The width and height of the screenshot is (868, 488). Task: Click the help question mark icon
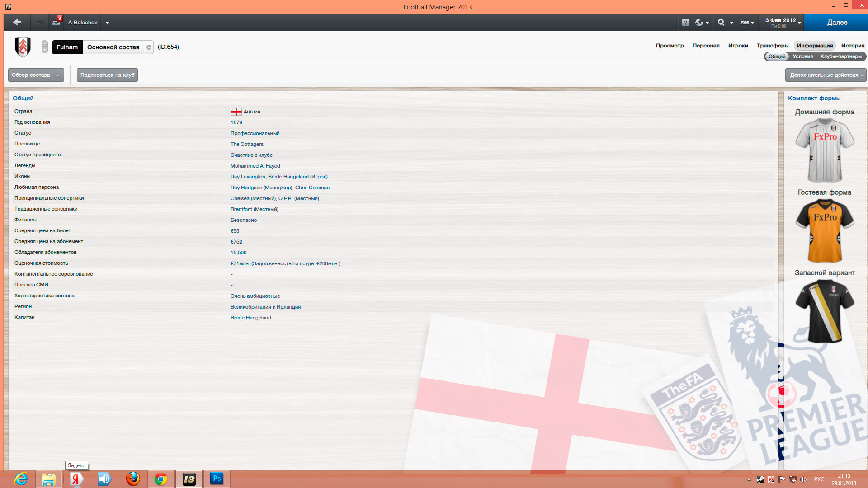point(685,23)
